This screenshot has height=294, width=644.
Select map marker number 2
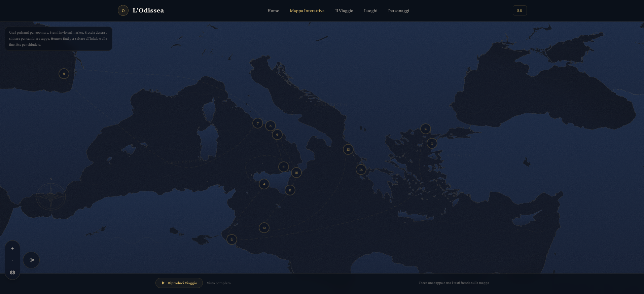tap(425, 129)
